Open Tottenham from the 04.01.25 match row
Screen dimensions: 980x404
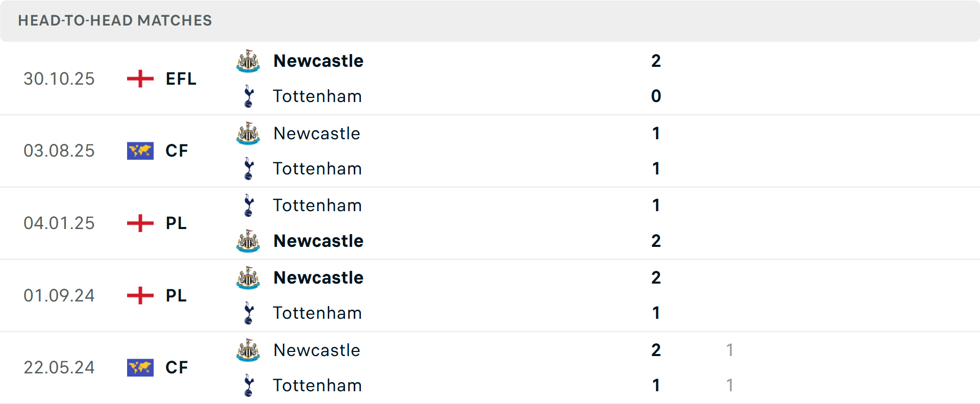[x=317, y=206]
